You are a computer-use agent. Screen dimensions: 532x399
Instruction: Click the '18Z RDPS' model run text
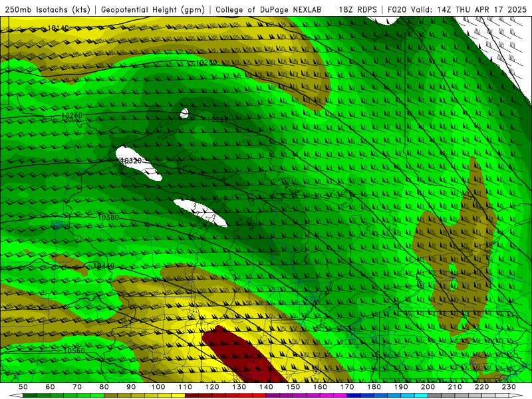pos(358,9)
